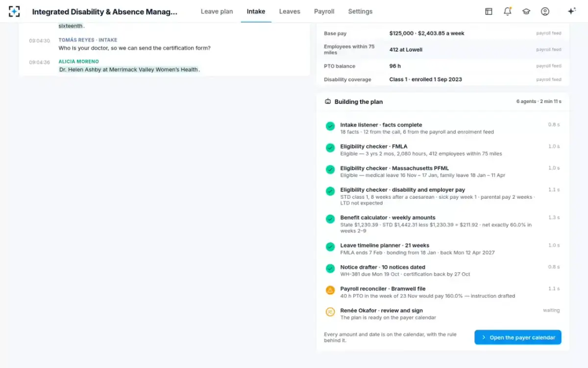Open the payer calendar button

(x=517, y=338)
